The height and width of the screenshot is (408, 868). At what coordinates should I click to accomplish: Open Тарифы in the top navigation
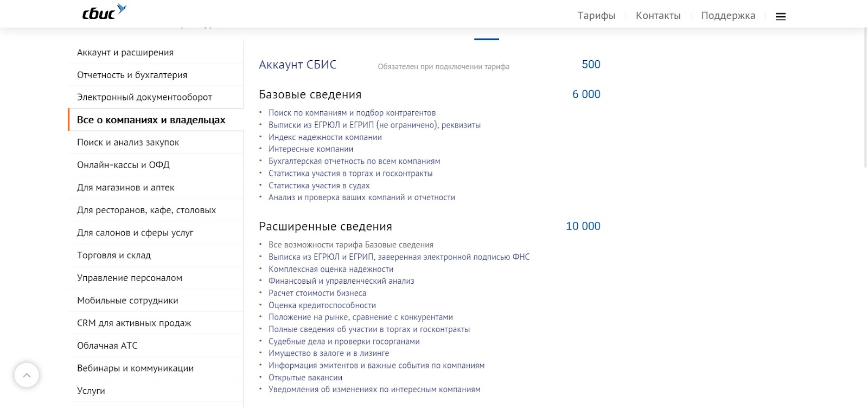pyautogui.click(x=596, y=16)
